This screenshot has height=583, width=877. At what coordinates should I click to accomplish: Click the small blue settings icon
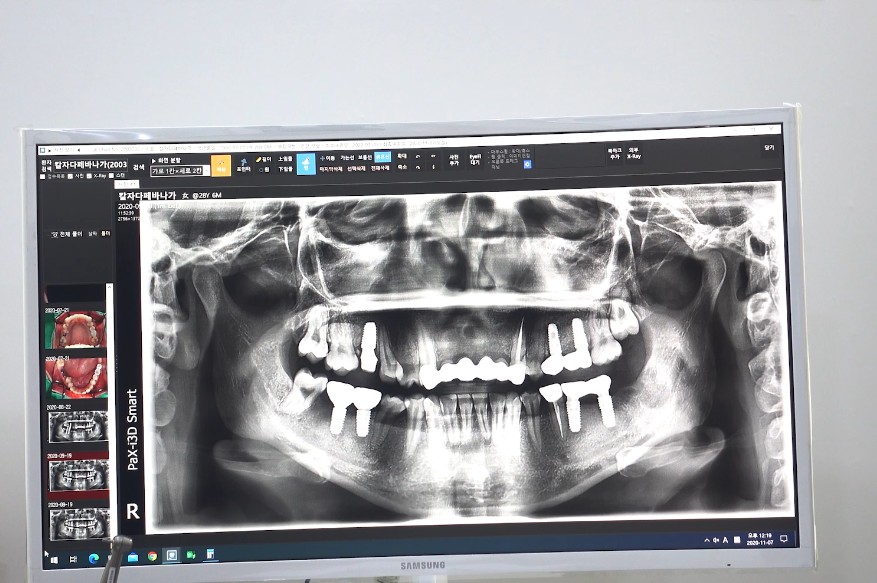(x=527, y=164)
